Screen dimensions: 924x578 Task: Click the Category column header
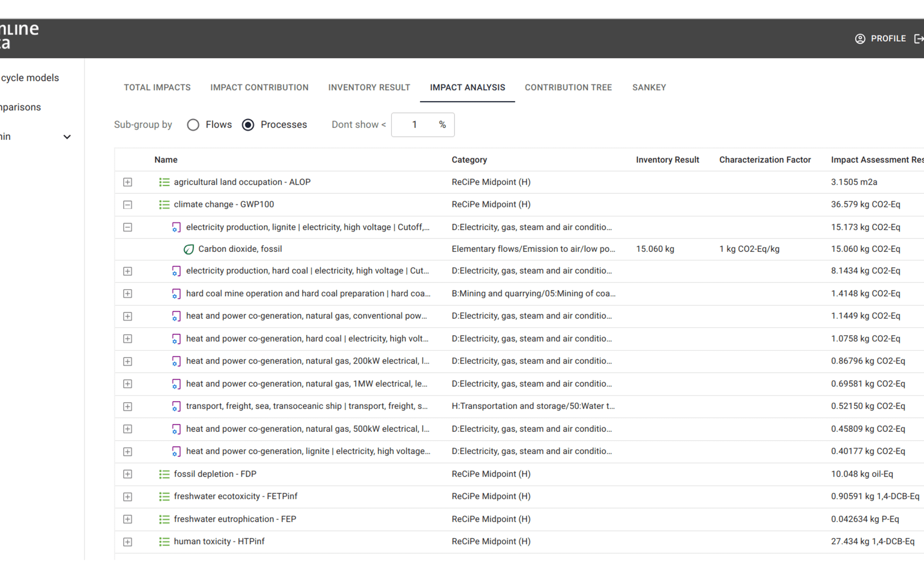[x=469, y=160]
